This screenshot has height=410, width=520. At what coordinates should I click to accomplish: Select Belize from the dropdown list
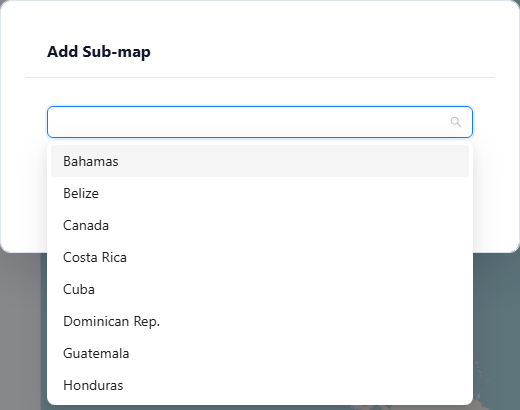coord(260,193)
